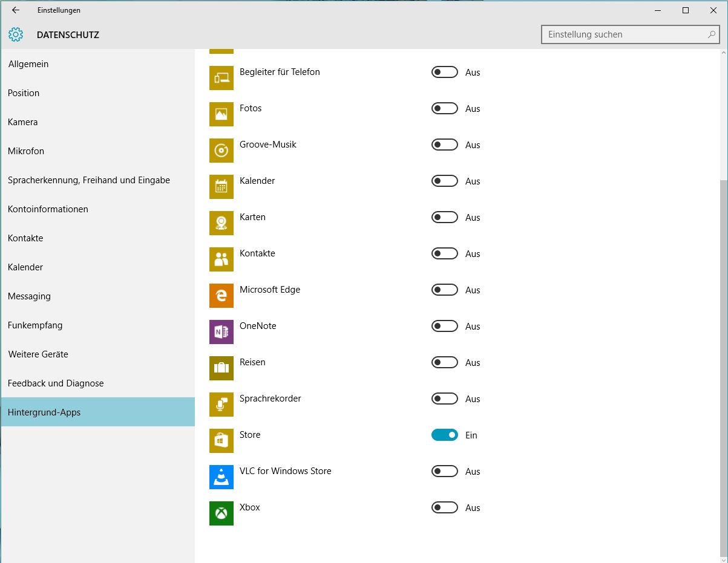Select Hintergrund-Apps in sidebar
728x563 pixels.
coord(97,412)
